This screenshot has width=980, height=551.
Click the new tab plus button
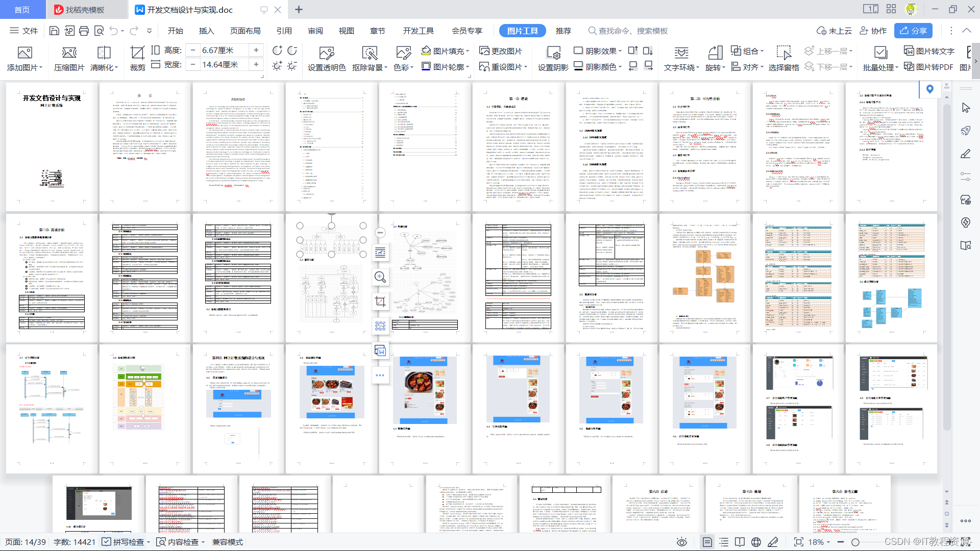(299, 10)
